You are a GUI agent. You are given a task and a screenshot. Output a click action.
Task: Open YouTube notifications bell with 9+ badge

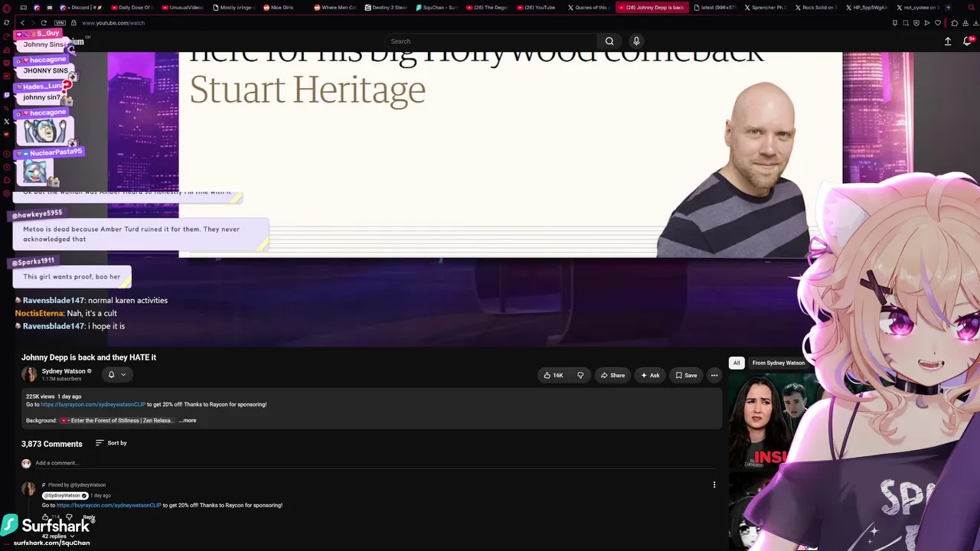coord(969,41)
